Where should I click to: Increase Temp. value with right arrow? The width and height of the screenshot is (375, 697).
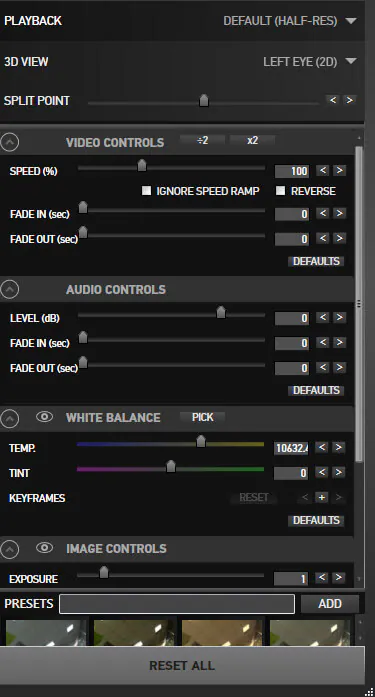pyautogui.click(x=339, y=447)
